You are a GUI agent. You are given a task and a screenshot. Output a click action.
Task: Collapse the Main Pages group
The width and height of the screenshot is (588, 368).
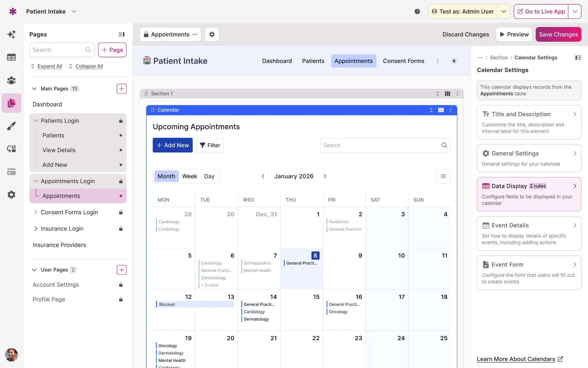[x=34, y=89]
